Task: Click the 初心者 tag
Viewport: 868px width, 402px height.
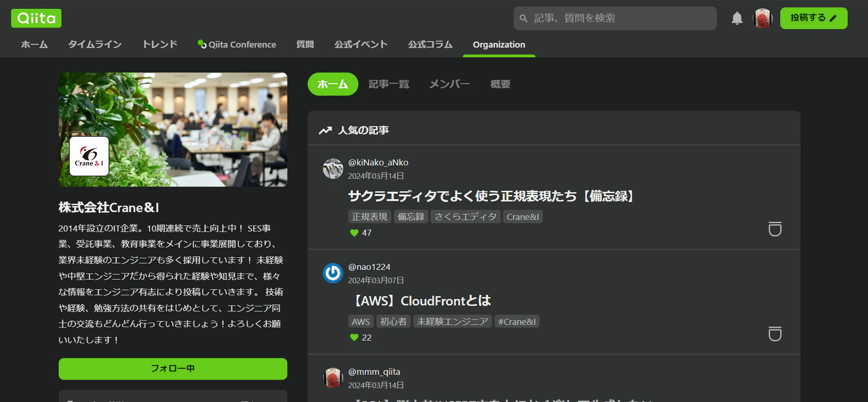Action: pos(394,322)
